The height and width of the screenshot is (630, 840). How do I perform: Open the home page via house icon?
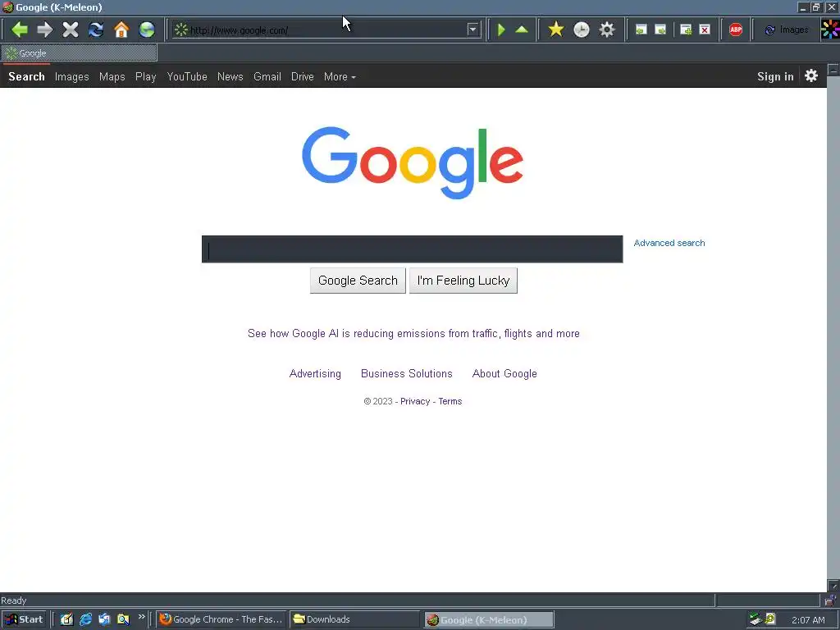point(121,30)
